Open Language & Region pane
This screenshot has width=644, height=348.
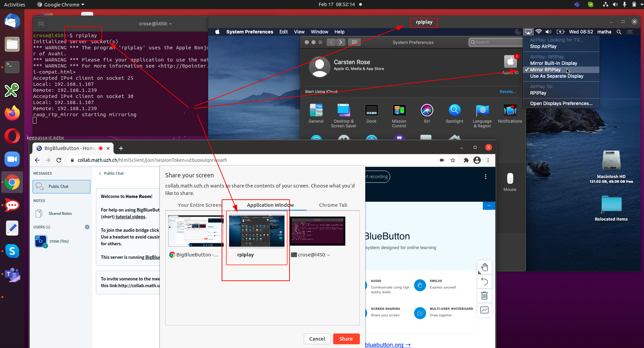(x=482, y=116)
